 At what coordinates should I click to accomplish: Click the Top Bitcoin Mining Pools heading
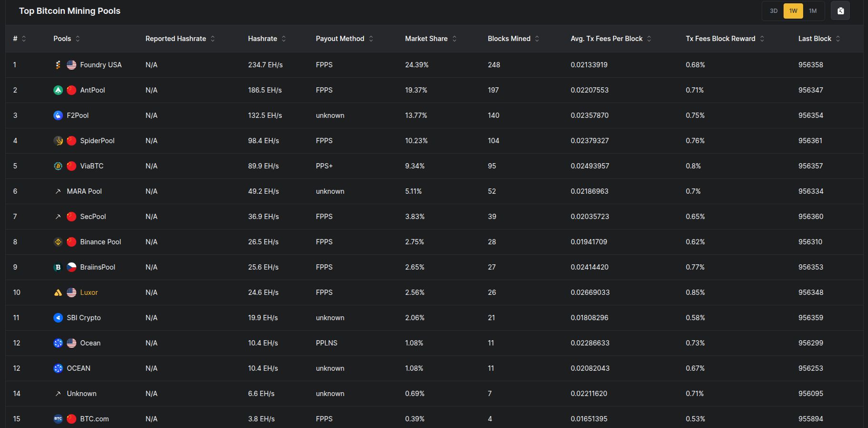point(70,11)
